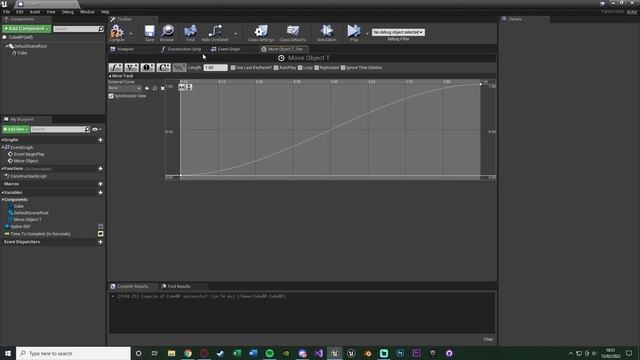The height and width of the screenshot is (360, 640).
Task: Save the blueprint using the Save icon
Action: point(149,33)
